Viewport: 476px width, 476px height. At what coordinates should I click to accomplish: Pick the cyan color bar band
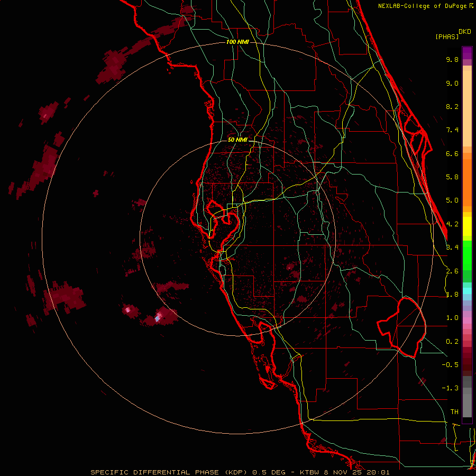pos(467,290)
